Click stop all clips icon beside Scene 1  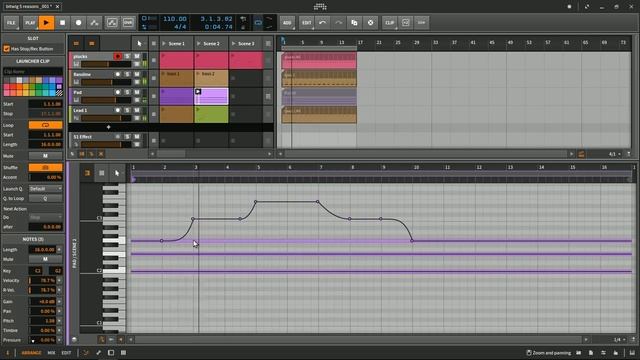[x=154, y=43]
